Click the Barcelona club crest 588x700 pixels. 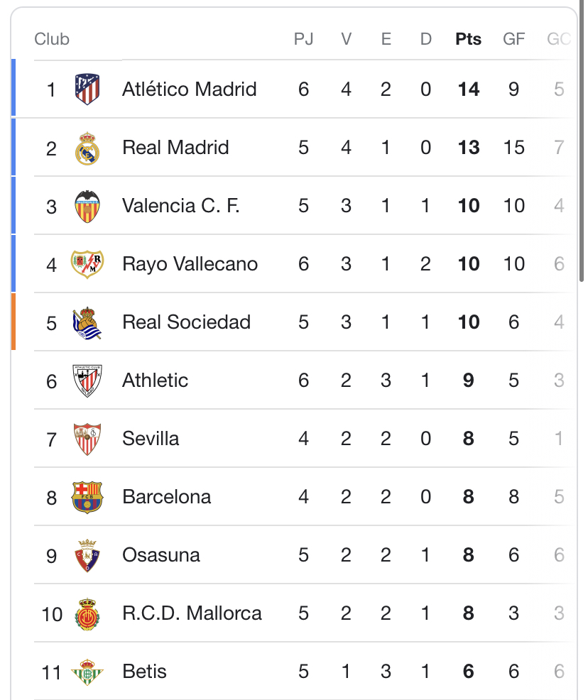87,497
